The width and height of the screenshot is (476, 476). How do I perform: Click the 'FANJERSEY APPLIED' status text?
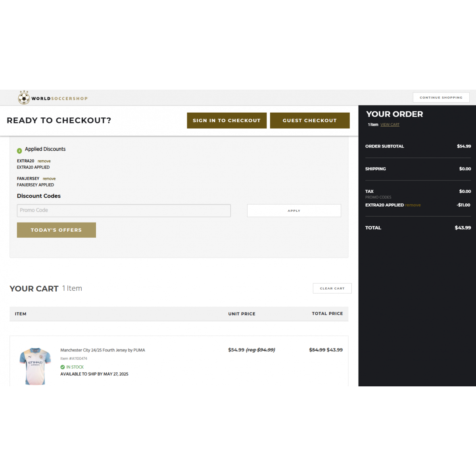pyautogui.click(x=35, y=185)
